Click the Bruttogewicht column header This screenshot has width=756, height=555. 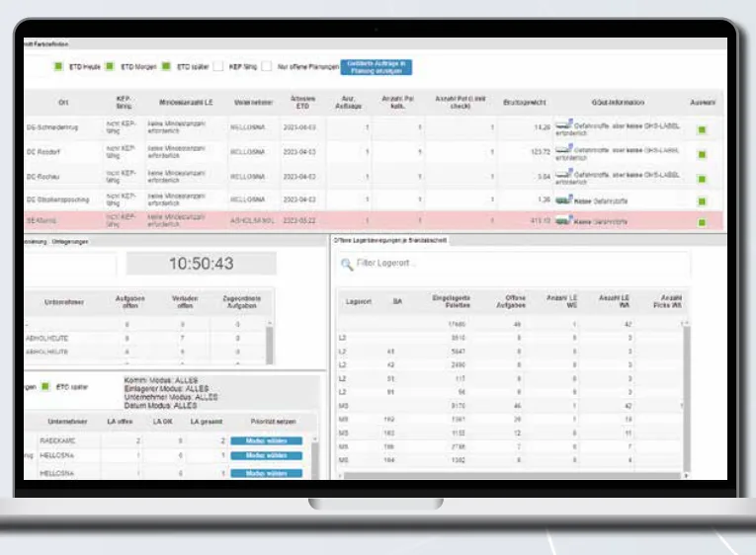(x=524, y=102)
